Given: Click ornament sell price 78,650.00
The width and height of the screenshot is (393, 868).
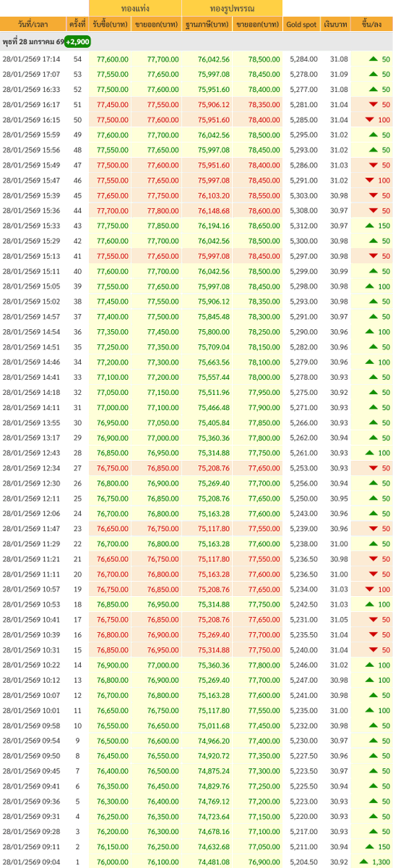Looking at the screenshot, I should pyautogui.click(x=264, y=226).
